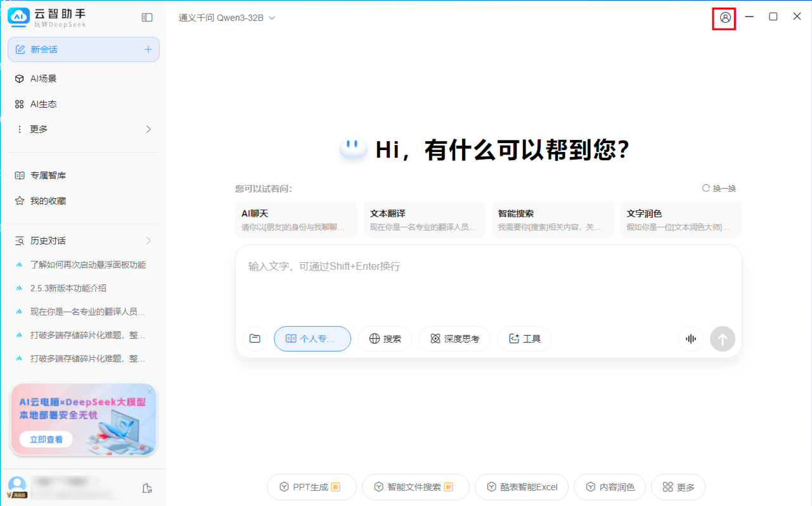Click the message text input field
The height and width of the screenshot is (506, 812).
(488, 285)
